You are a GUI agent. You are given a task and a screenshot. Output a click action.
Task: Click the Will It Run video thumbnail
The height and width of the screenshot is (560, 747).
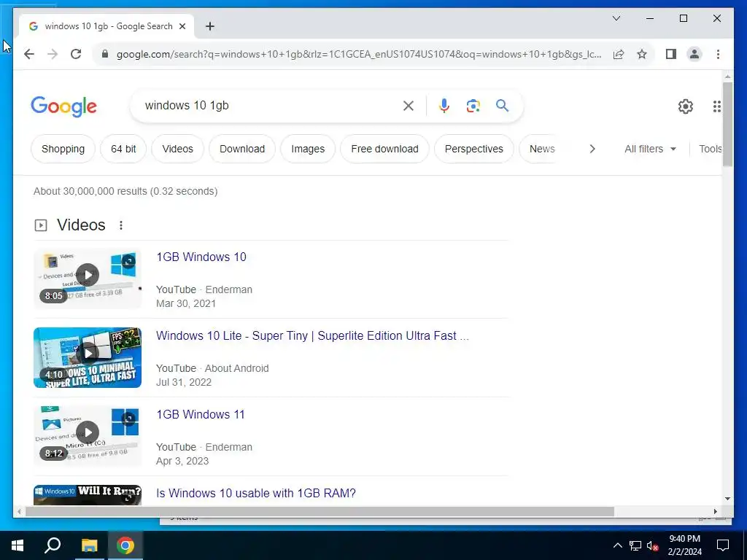coord(88,495)
